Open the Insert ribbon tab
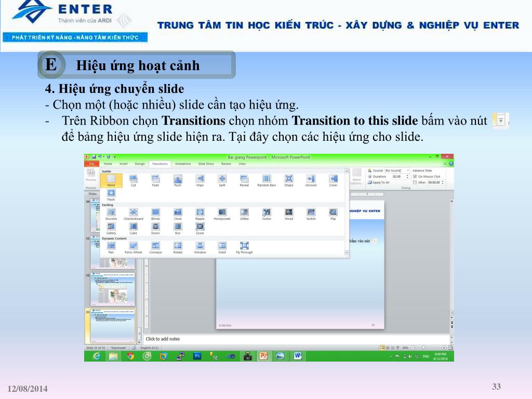Image resolution: width=532 pixels, height=399 pixels. click(124, 164)
